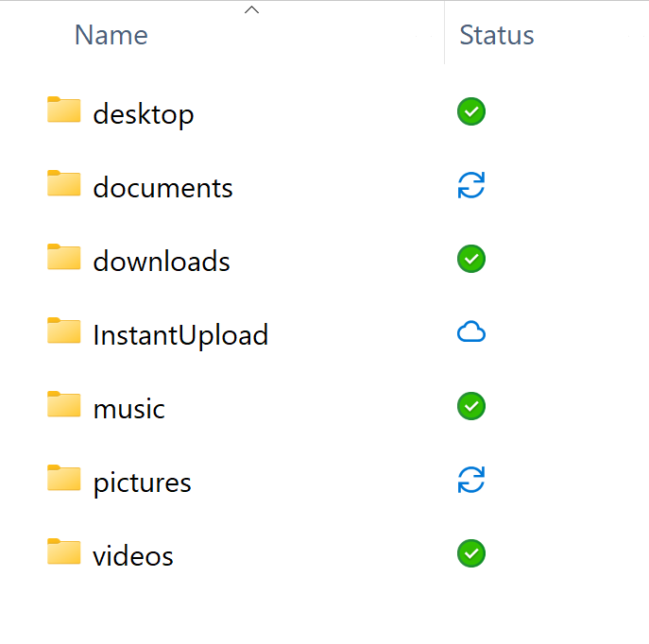Image resolution: width=649 pixels, height=644 pixels.
Task: Click the green synced checkmark for music
Action: coord(470,406)
